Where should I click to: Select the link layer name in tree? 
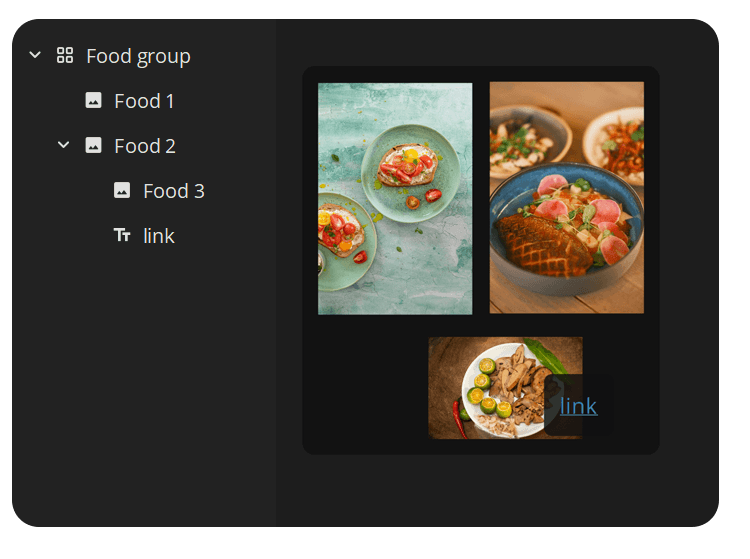click(159, 236)
